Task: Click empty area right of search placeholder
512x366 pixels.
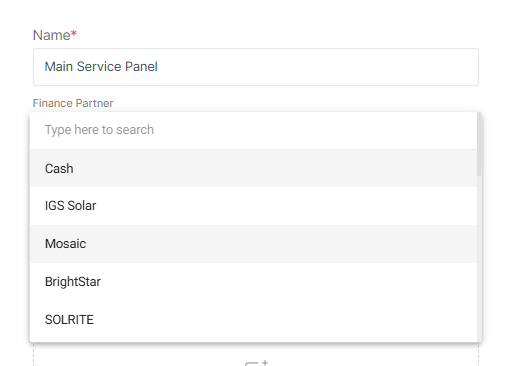Action: click(x=315, y=130)
